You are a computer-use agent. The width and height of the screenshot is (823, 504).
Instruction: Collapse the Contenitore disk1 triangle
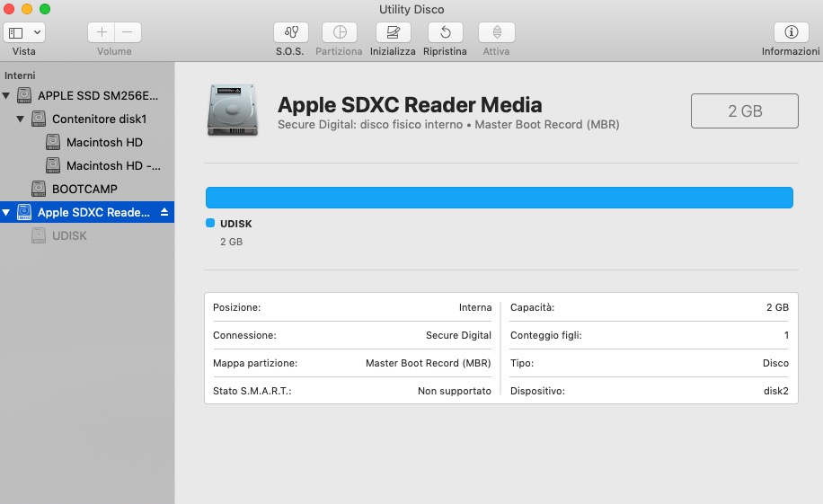click(x=20, y=119)
